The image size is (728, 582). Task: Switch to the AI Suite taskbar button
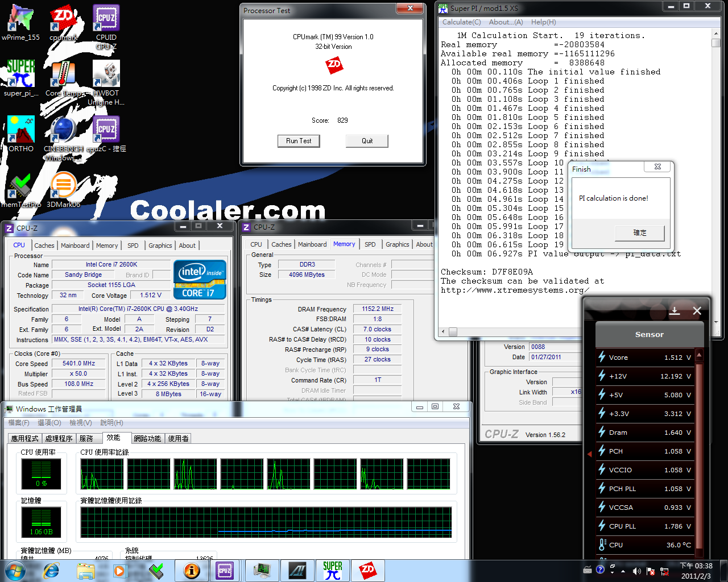(x=297, y=571)
